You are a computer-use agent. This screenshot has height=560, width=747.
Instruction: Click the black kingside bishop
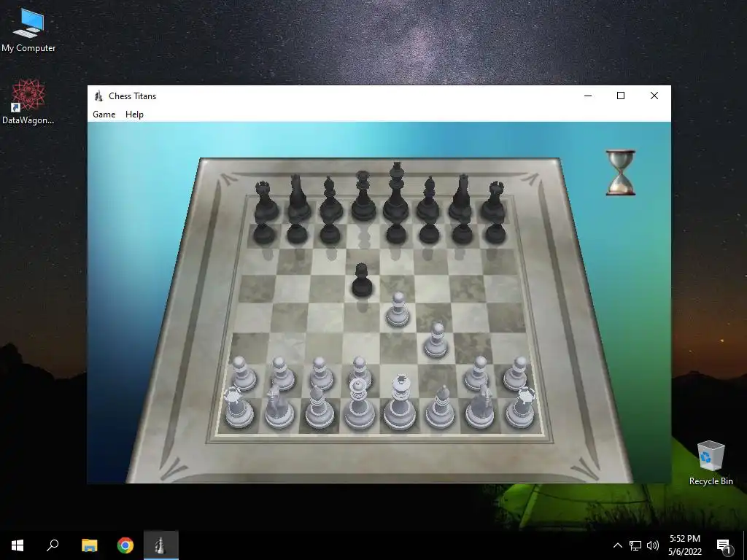click(x=428, y=199)
